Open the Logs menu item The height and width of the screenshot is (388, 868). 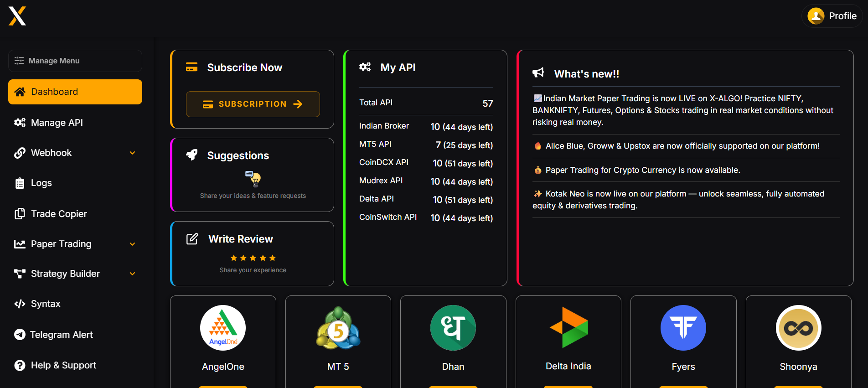[75, 183]
